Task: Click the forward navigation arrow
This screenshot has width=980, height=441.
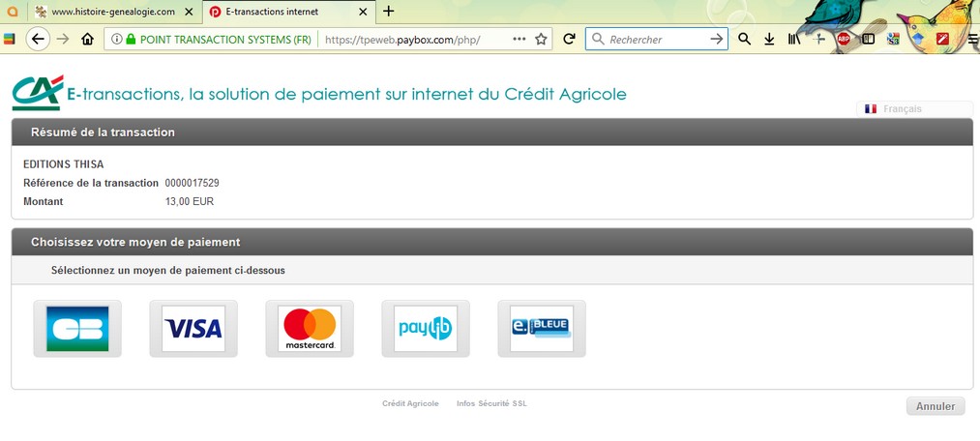Action: click(63, 39)
